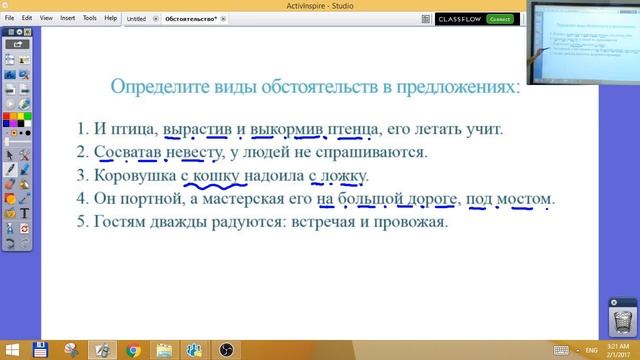Screen dimensions: 640x360
Task: Choose the Select arrow tool
Action: pos(10,155)
